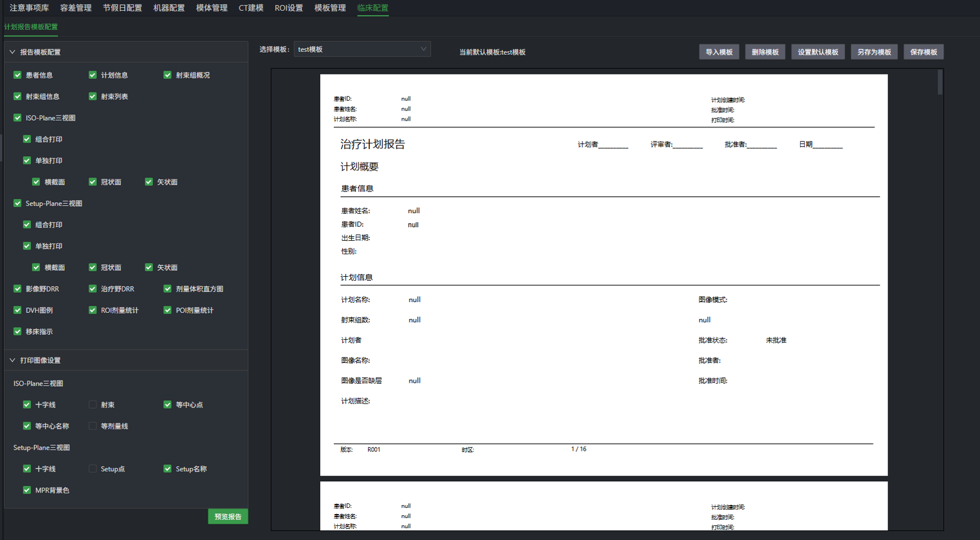Screen dimensions: 980x540
Task: Toggle the ISO-Plane三视图 report checkbox
Action: (17, 118)
